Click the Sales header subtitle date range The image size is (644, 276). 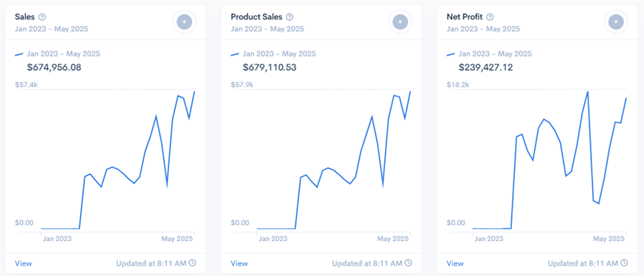click(x=51, y=29)
